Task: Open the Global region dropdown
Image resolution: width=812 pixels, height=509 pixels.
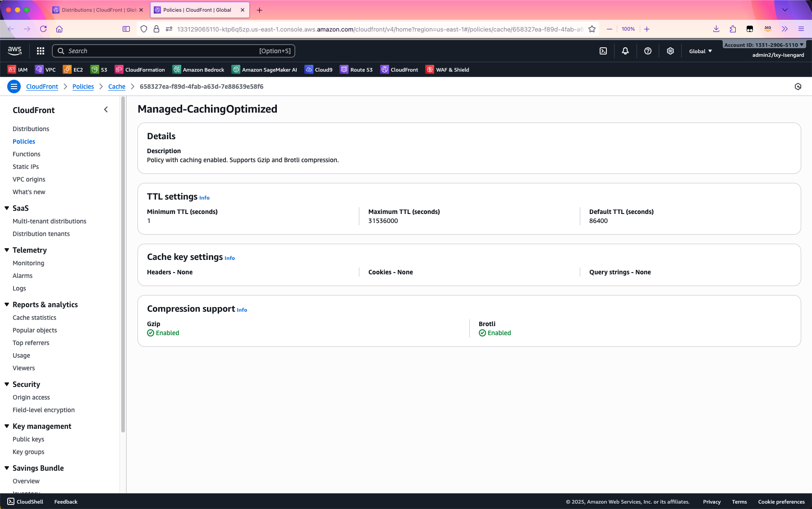Action: [700, 51]
